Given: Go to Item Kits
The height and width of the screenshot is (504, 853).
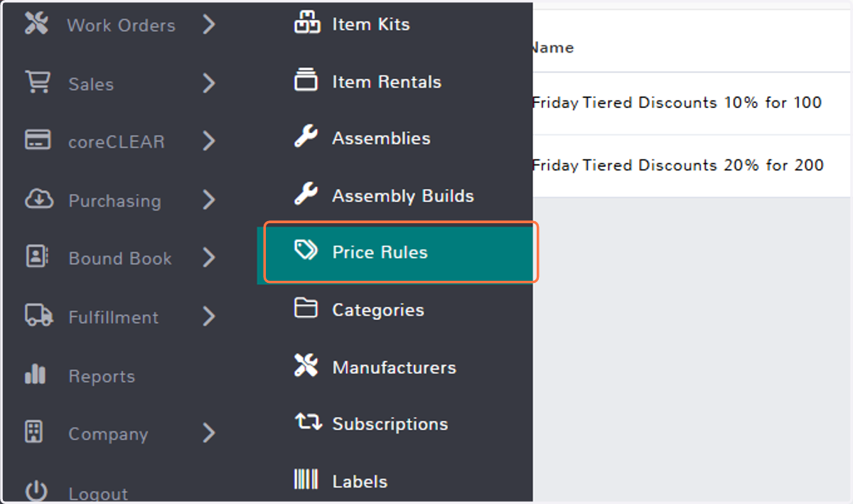Looking at the screenshot, I should click(x=371, y=24).
